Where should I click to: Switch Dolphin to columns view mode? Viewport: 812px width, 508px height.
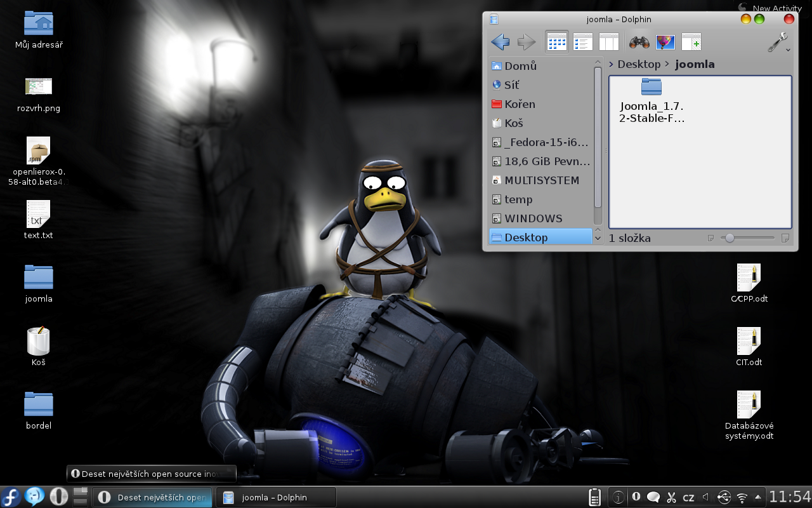609,43
